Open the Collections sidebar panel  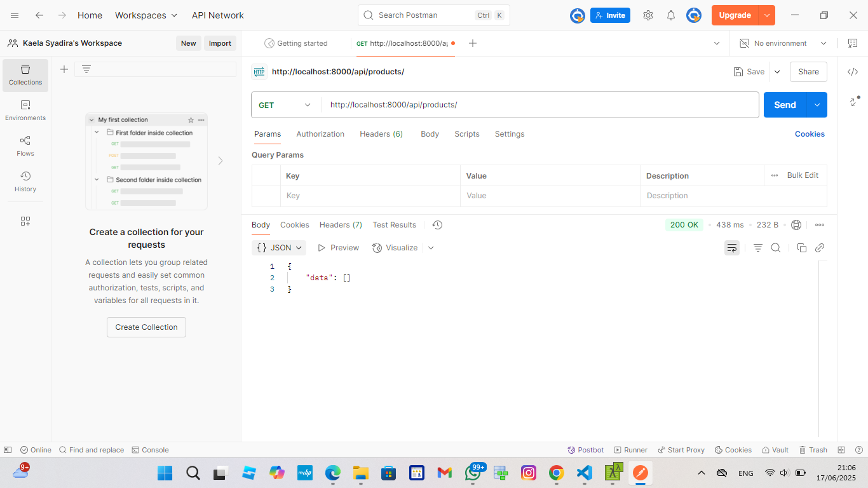(25, 75)
